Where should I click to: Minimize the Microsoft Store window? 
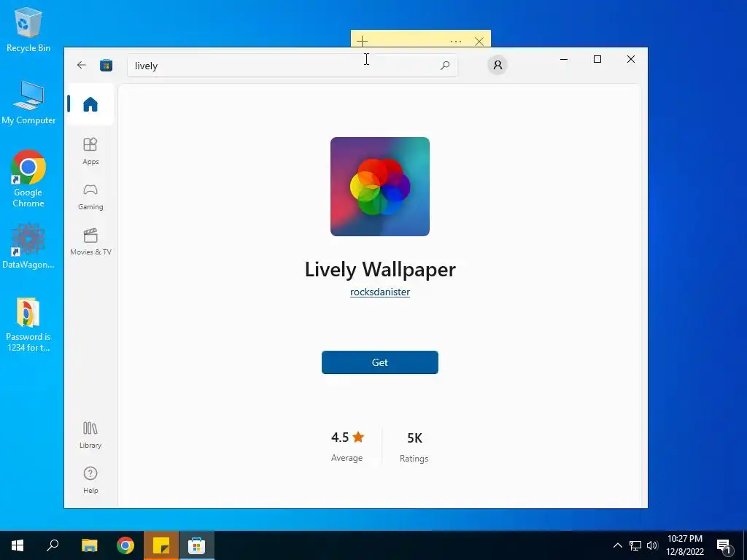point(564,59)
